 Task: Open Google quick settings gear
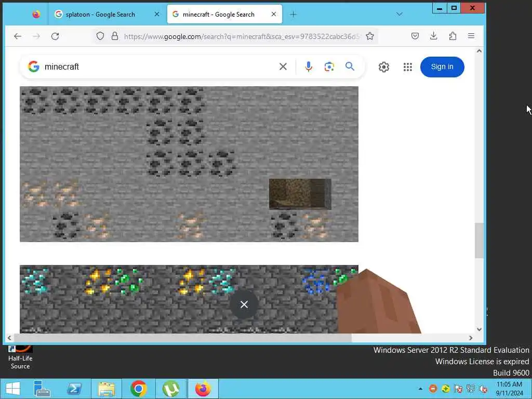[x=384, y=67]
